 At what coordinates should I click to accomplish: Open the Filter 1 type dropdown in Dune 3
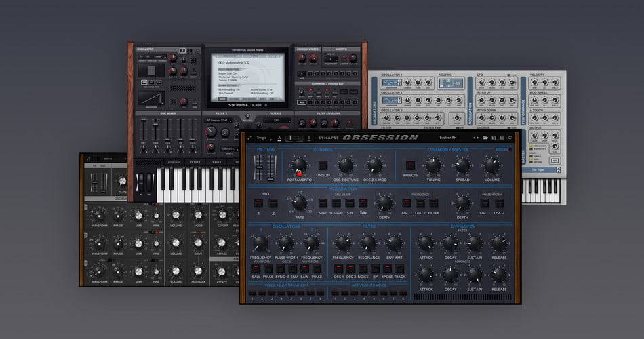pyautogui.click(x=218, y=121)
